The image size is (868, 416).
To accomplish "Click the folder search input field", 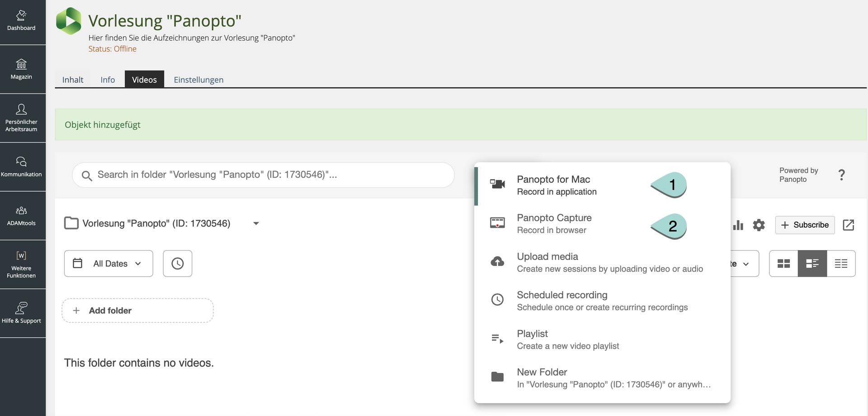I will click(x=263, y=175).
